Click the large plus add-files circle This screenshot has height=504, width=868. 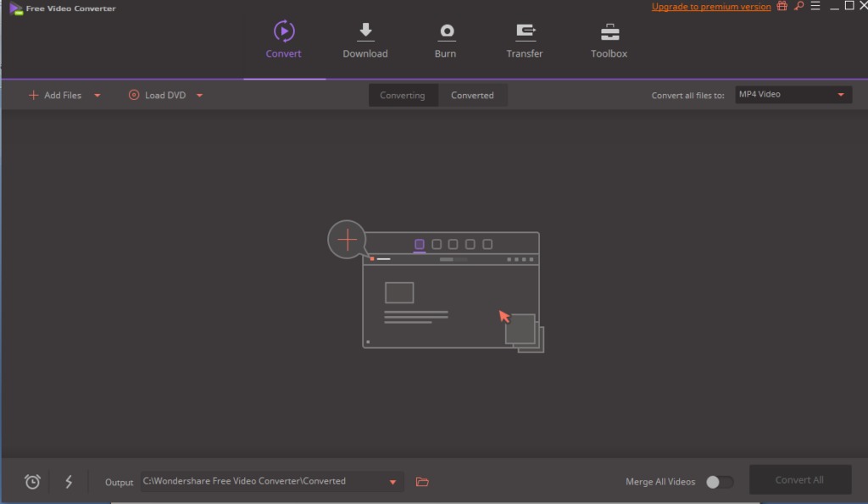click(347, 240)
